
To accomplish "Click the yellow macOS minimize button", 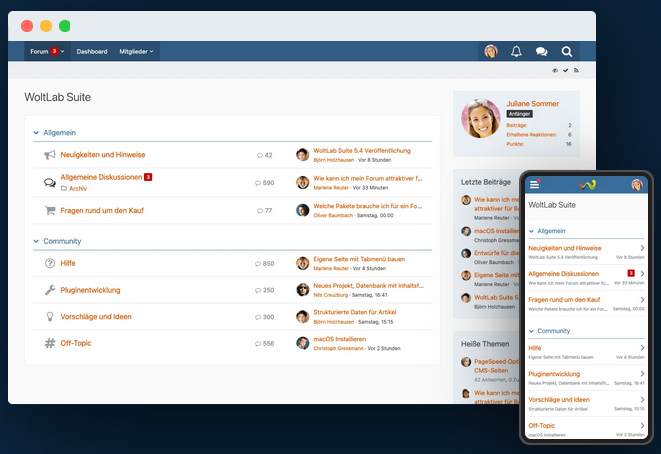I will [46, 26].
